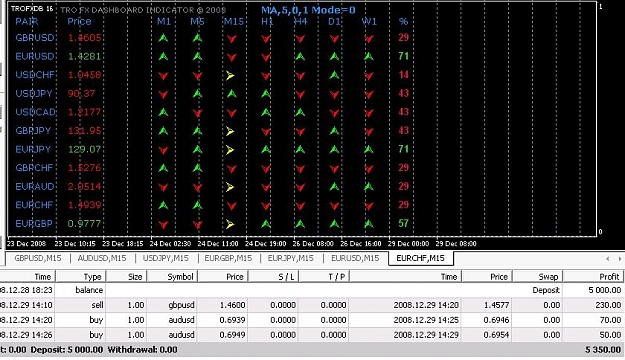Click the EURUSD W1 green up arrow
Screen dimensions: 625x360
369,57
